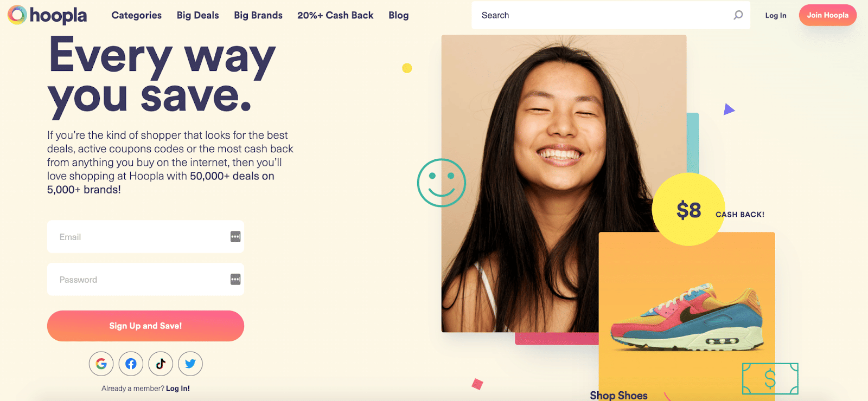Click the Join Hoopla button
The height and width of the screenshot is (401, 868).
pos(828,15)
